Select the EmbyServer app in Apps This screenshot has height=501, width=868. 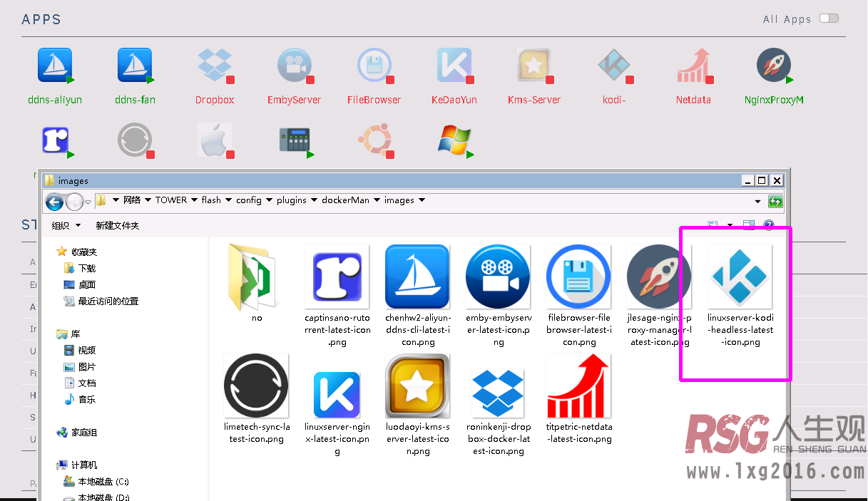point(295,66)
